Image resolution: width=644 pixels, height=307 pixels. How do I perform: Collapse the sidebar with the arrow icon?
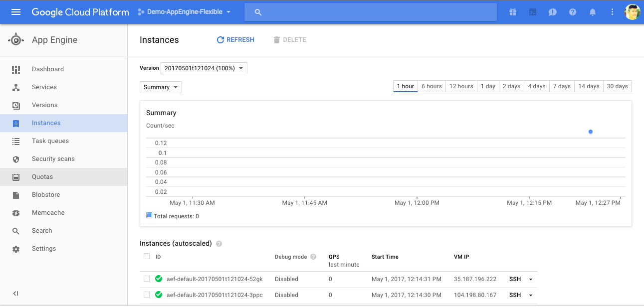click(15, 294)
